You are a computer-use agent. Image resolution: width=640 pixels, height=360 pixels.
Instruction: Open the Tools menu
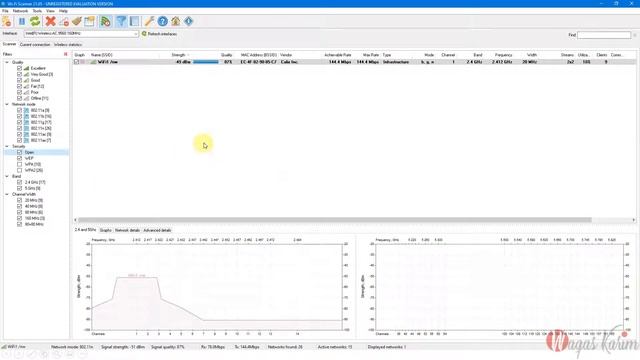(x=37, y=11)
